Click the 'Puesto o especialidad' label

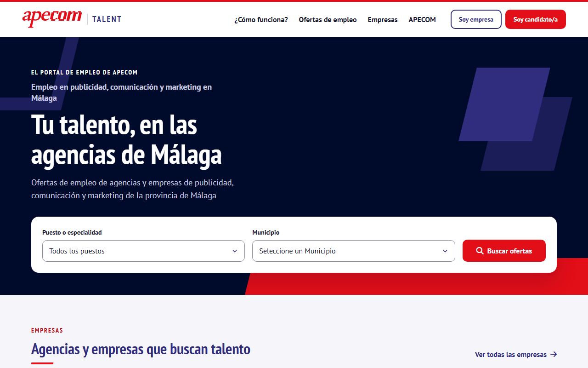pyautogui.click(x=72, y=232)
